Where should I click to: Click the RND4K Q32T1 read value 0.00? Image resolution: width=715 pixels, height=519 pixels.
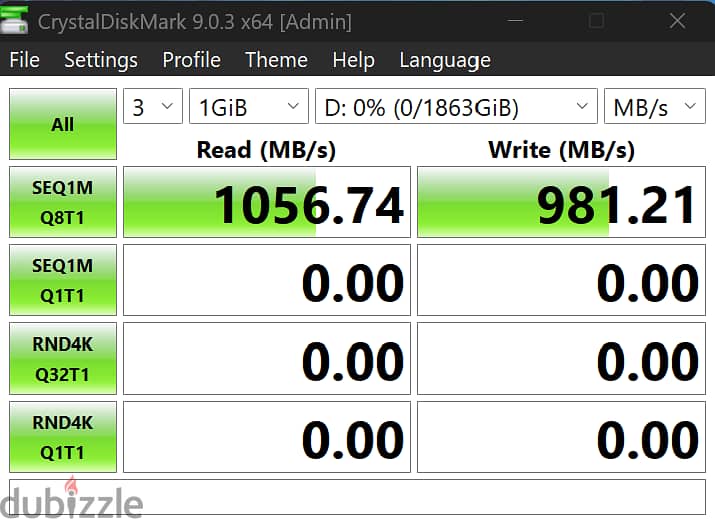pyautogui.click(x=267, y=358)
